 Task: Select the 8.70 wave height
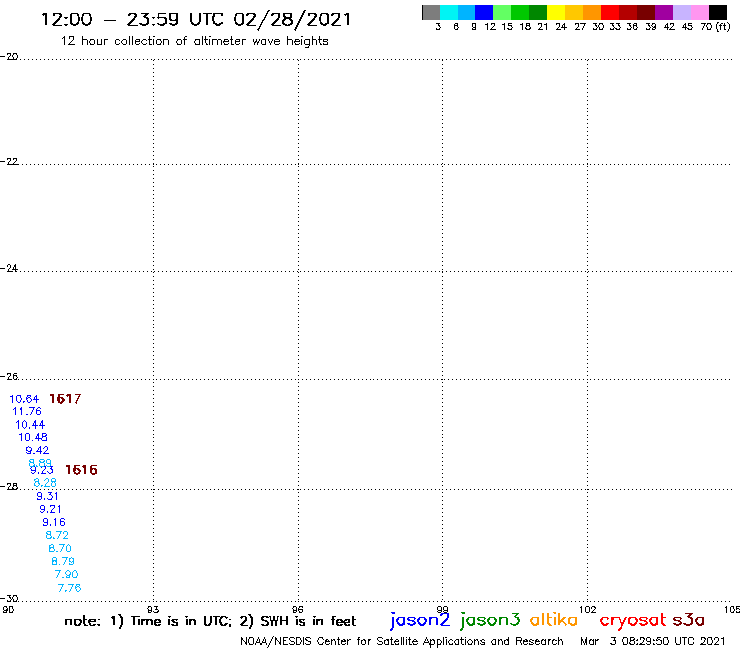pos(60,549)
